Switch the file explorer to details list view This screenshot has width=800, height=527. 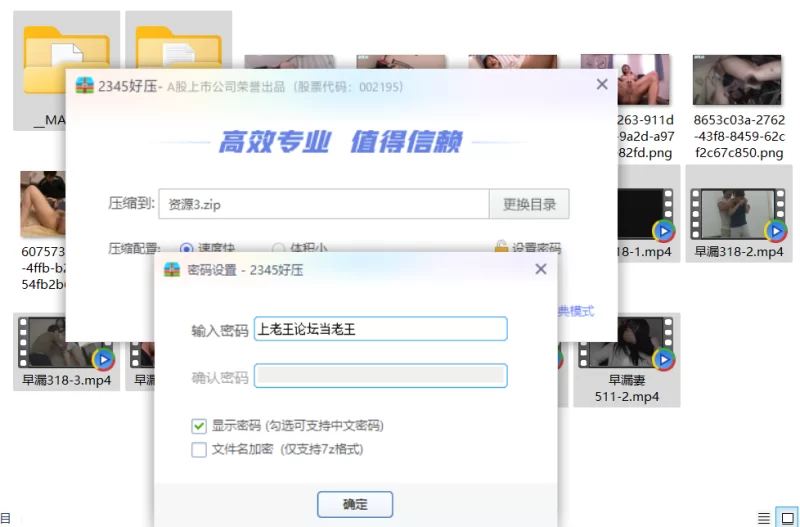point(764,518)
